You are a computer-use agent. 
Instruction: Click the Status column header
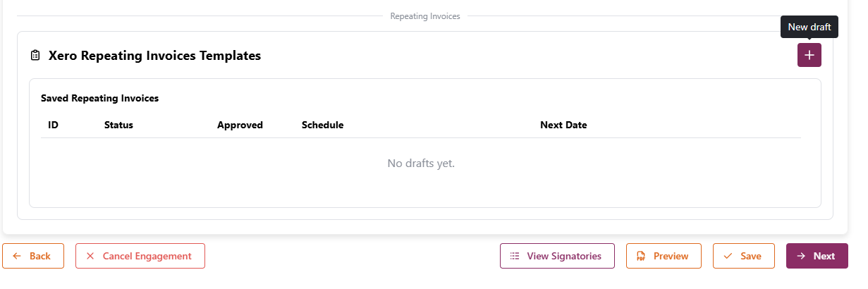point(118,125)
